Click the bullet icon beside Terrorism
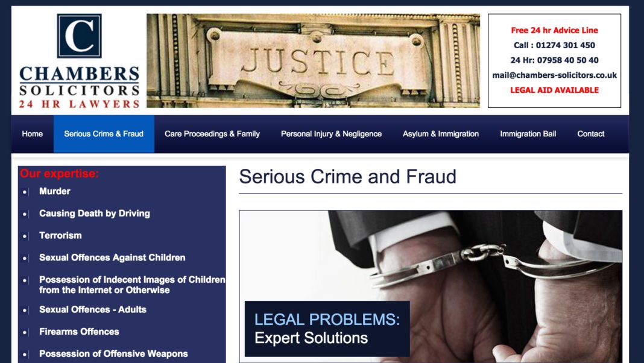This screenshot has width=644, height=363. (25, 236)
